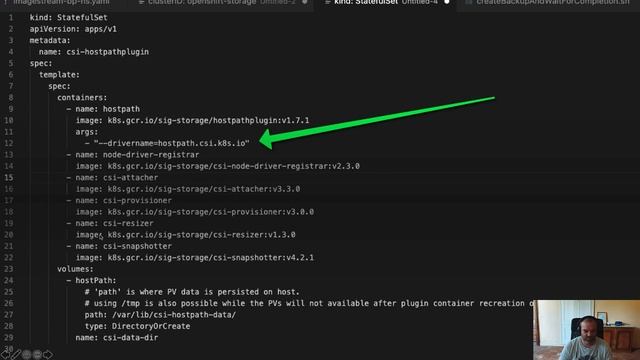
Task: Click the next slide arrow icon
Action: pos(48,354)
